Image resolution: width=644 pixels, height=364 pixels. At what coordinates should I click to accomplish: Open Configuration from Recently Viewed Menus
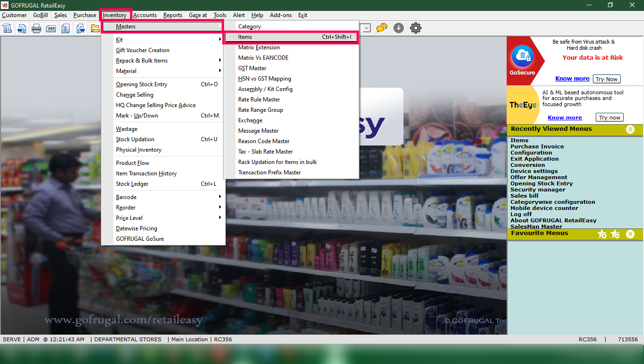531,153
